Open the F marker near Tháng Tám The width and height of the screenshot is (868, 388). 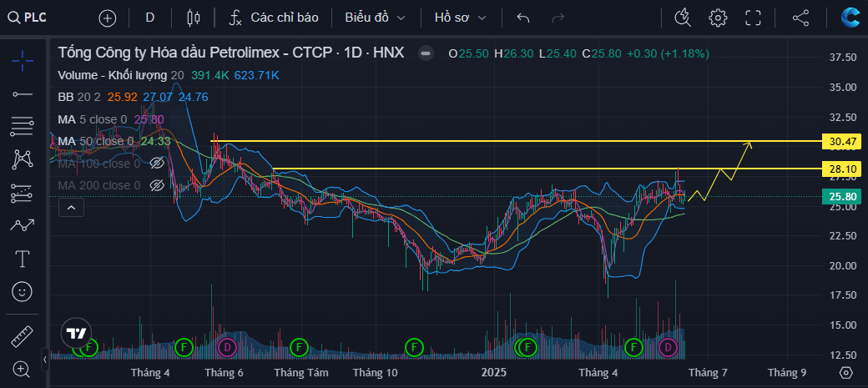tap(299, 348)
